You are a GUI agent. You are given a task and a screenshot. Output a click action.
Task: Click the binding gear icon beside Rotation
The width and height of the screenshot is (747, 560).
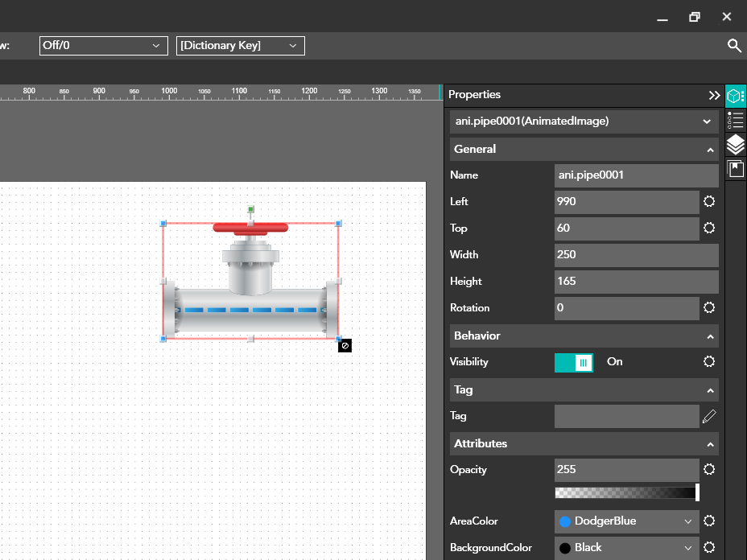(709, 308)
